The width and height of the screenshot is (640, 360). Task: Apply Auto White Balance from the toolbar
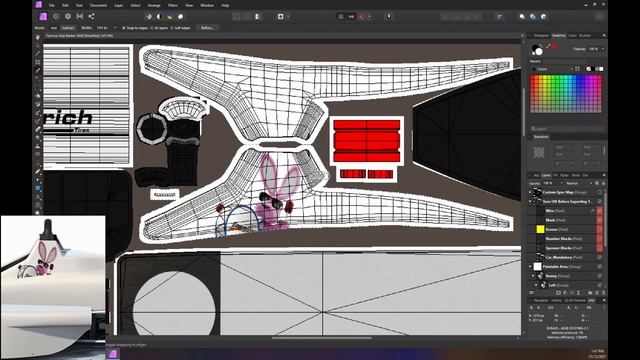(x=180, y=16)
